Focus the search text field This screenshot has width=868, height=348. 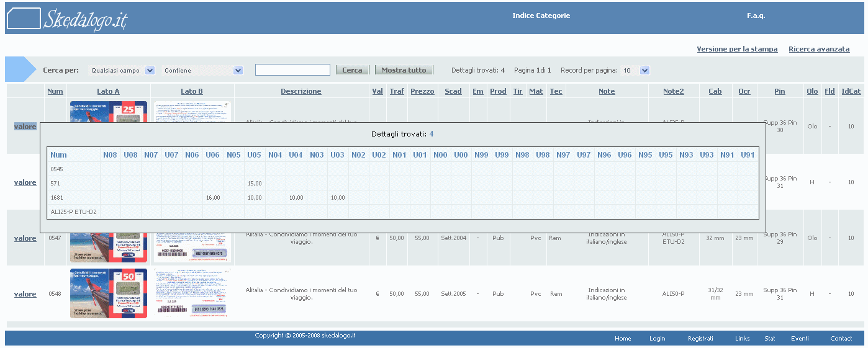click(292, 70)
